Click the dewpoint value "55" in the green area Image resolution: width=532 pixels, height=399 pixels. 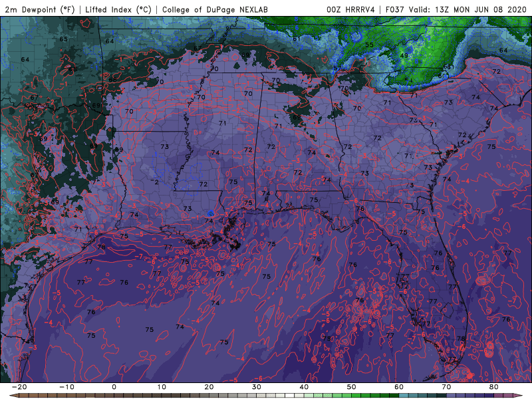coord(369,45)
